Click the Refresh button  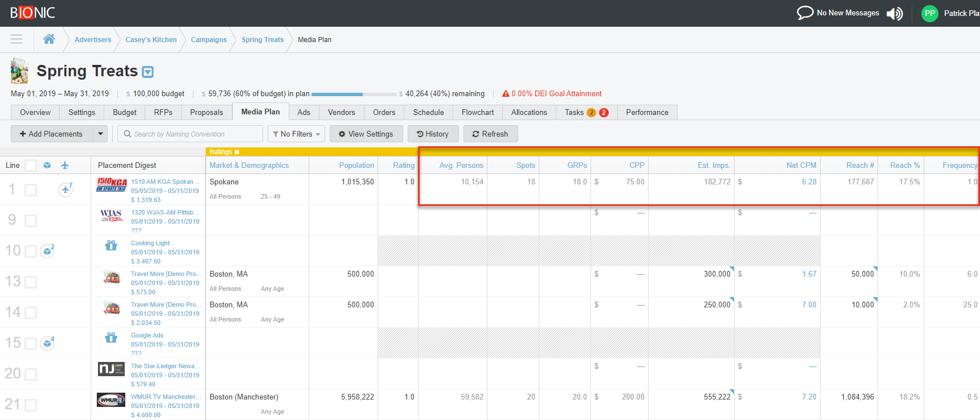[x=490, y=134]
